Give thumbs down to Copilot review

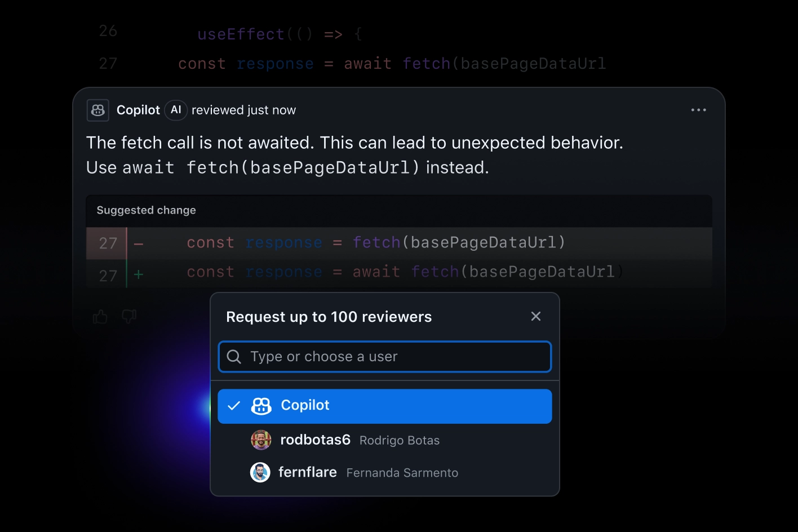click(129, 317)
